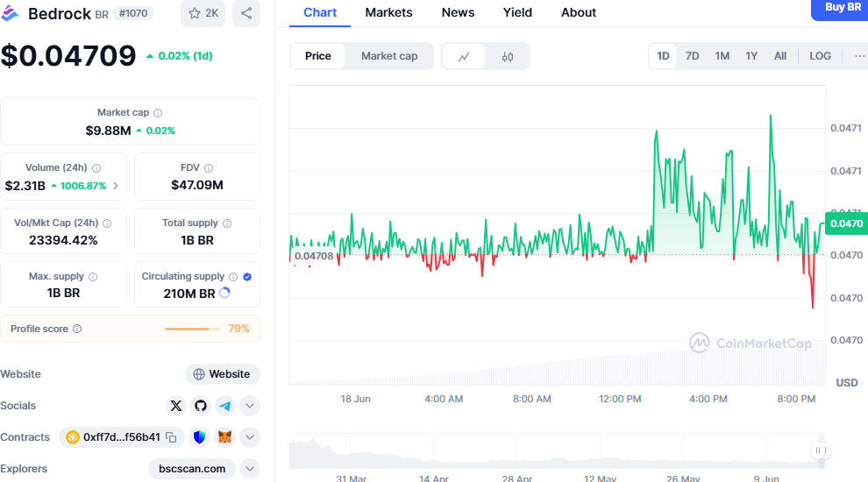Screen dimensions: 868x482
Task: Click the $47.09M FDV value
Action: pos(197,186)
